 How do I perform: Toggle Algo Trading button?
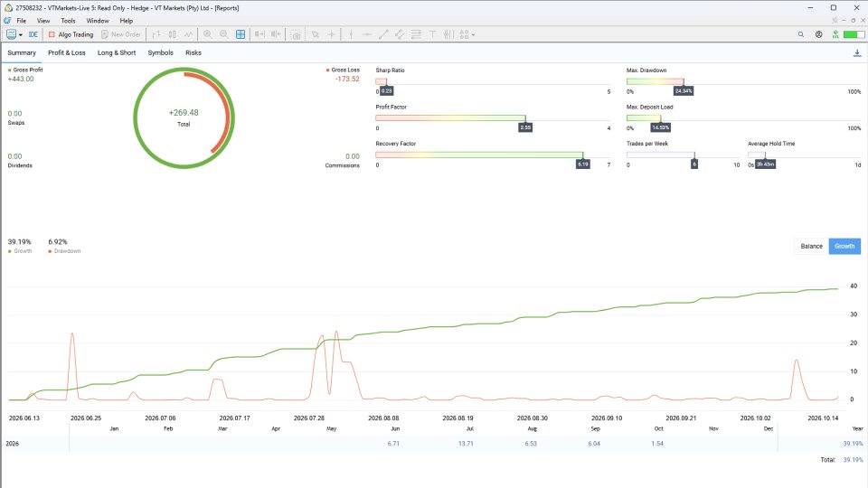[71, 34]
